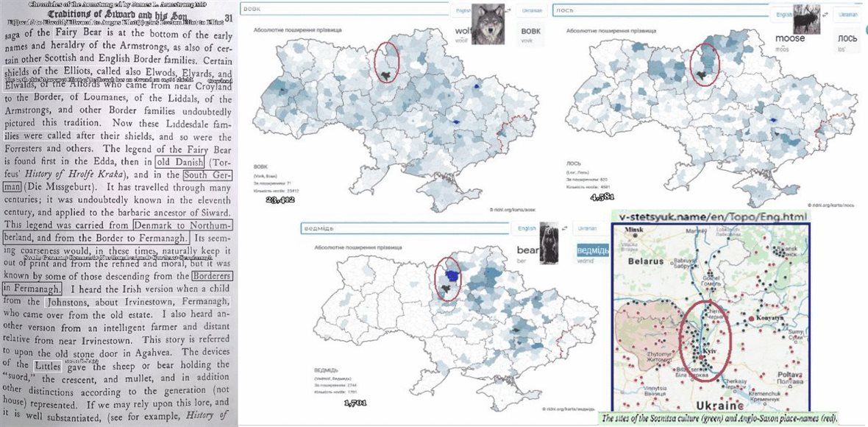Image resolution: width=868 pixels, height=427 pixels.
Task: Select Ukrainian language in wolf translator
Action: point(531,11)
